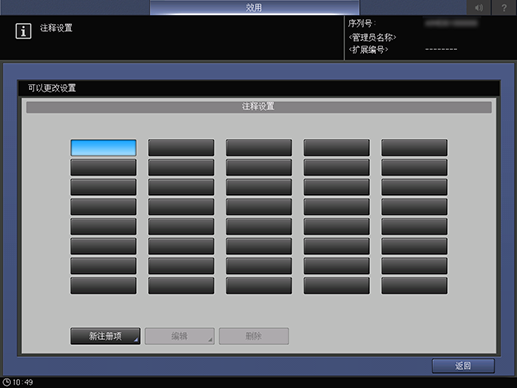Image resolution: width=517 pixels, height=388 pixels.
Task: Click the 10:49 time display
Action: click(23, 382)
